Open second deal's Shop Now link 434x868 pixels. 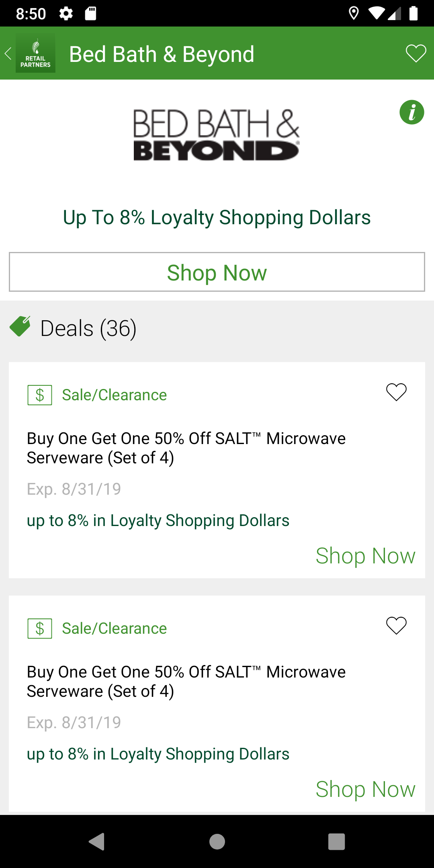[365, 789]
